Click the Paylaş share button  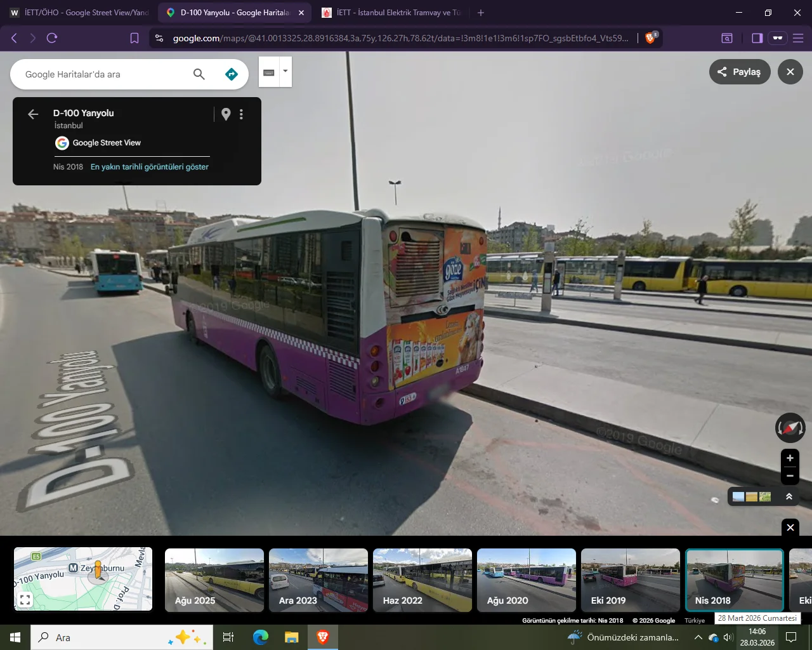point(739,72)
